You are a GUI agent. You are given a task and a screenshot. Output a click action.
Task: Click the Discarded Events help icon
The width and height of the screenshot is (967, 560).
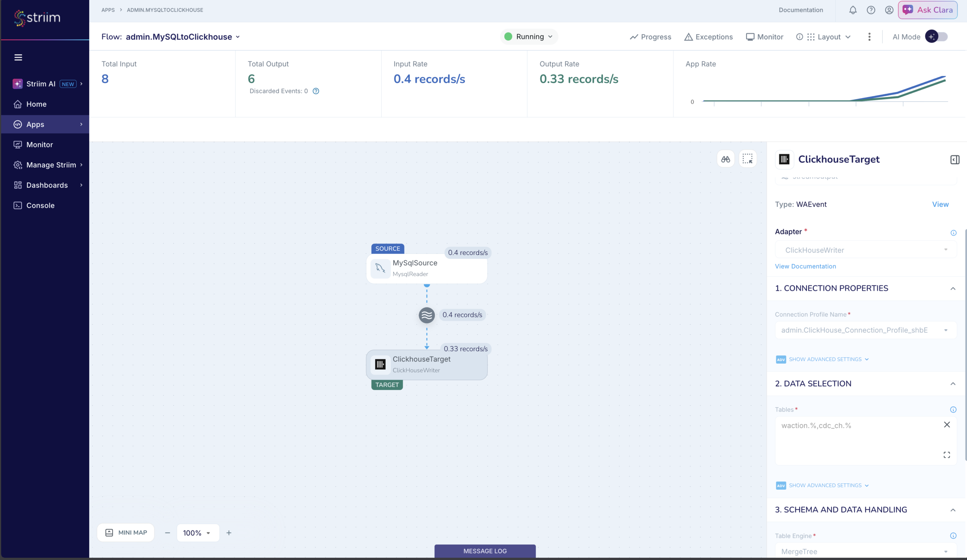(316, 91)
